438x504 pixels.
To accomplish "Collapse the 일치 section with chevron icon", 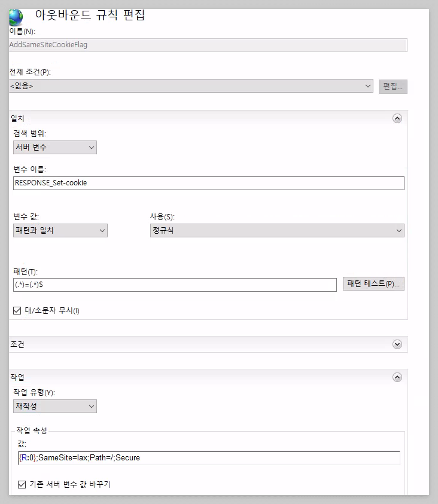I will 397,118.
